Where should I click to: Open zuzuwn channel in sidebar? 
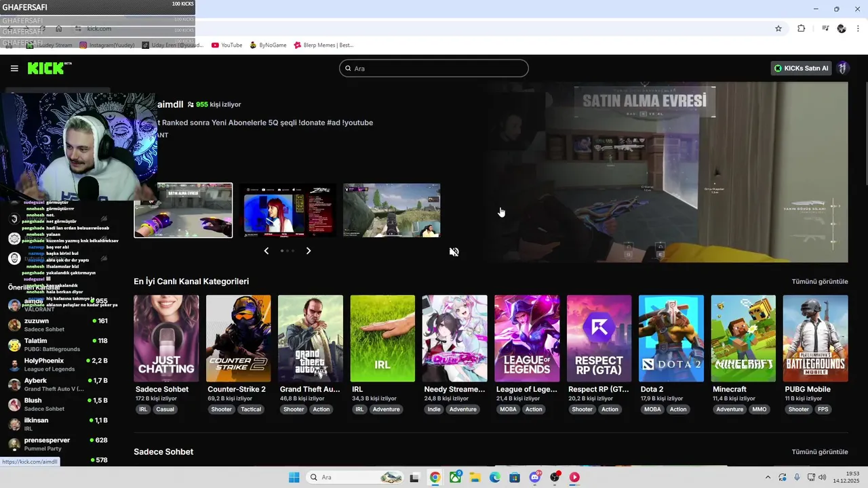pyautogui.click(x=58, y=325)
